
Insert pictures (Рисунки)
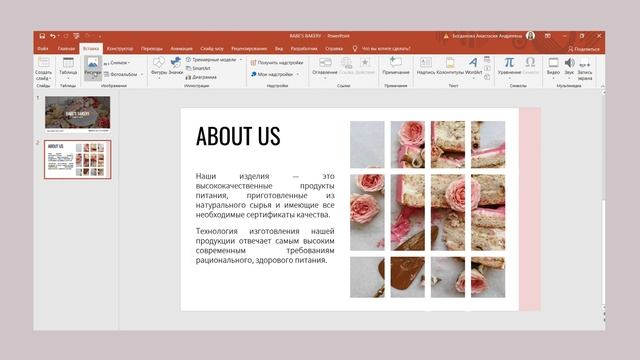pos(93,68)
